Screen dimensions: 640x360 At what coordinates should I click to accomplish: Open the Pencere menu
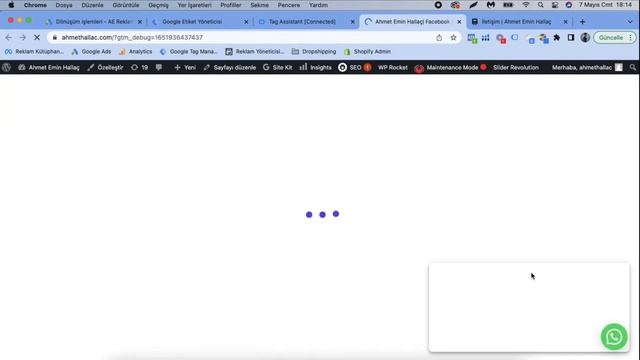[289, 5]
